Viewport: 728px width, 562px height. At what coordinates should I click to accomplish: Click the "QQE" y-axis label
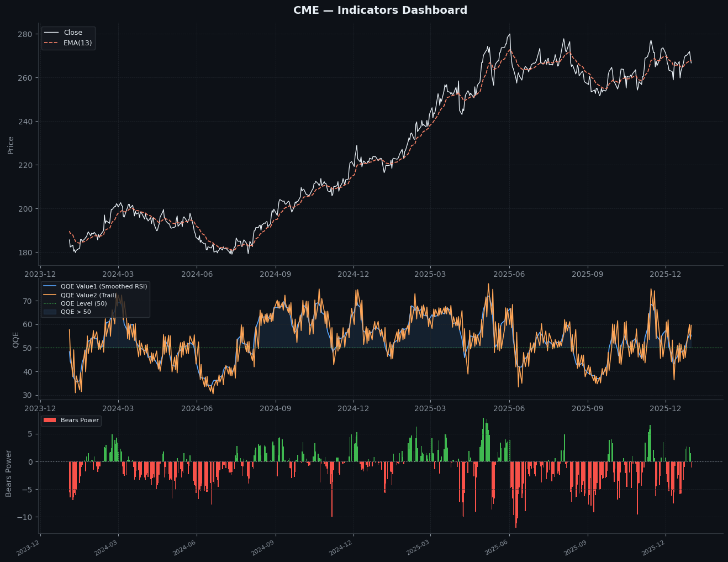point(15,339)
